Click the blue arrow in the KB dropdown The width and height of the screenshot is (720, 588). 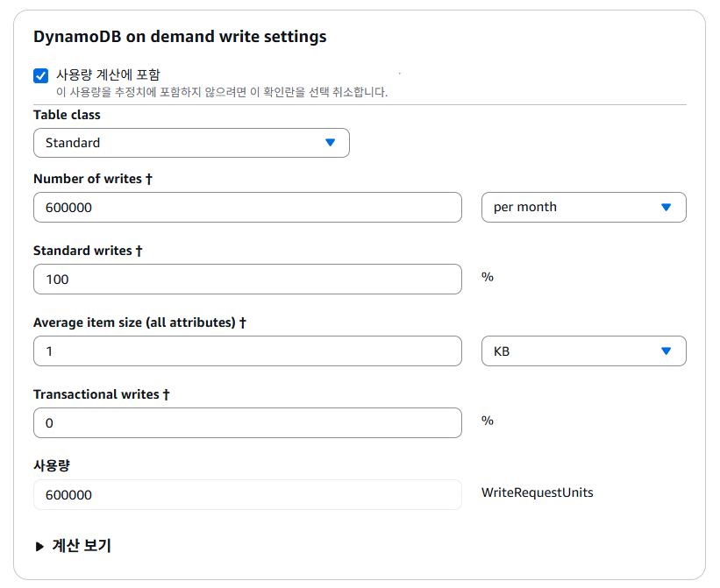point(667,351)
